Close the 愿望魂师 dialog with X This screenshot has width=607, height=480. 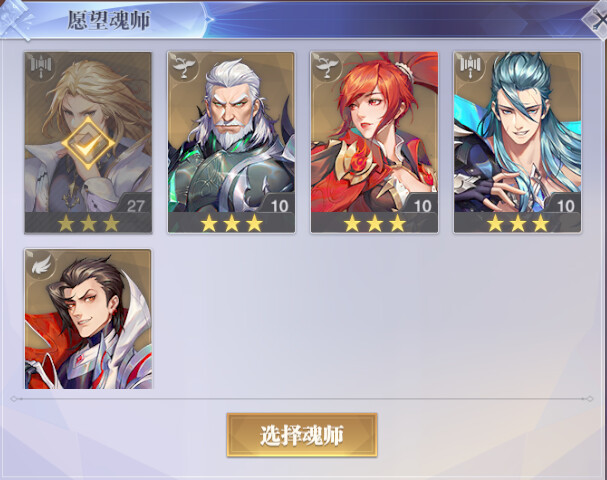pyautogui.click(x=597, y=19)
